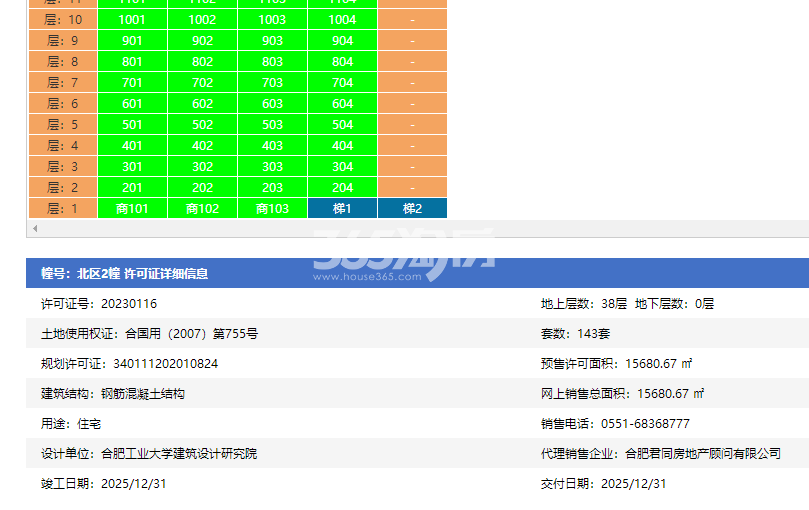Select unit 1002 cell
809x510 pixels.
pos(202,20)
